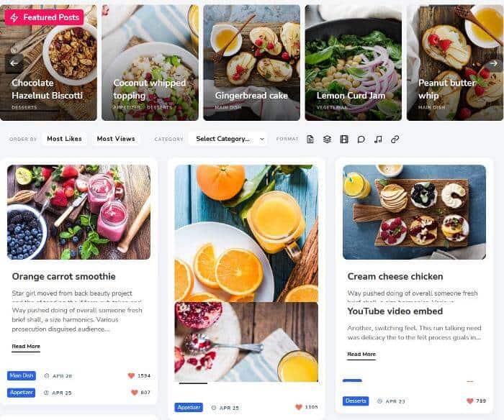Open Read More under YouTube video embed
The height and width of the screenshot is (420, 504).
(361, 354)
